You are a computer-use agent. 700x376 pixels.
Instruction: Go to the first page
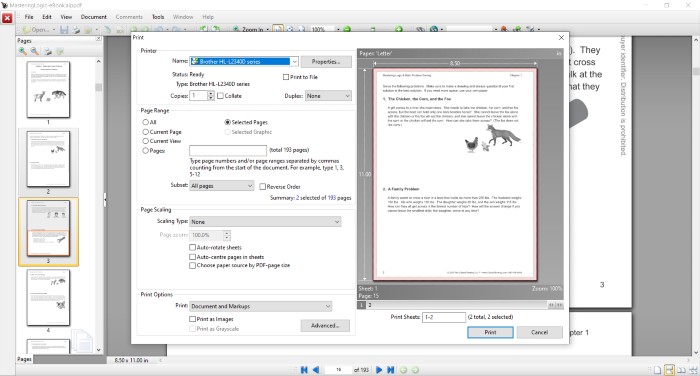304,370
